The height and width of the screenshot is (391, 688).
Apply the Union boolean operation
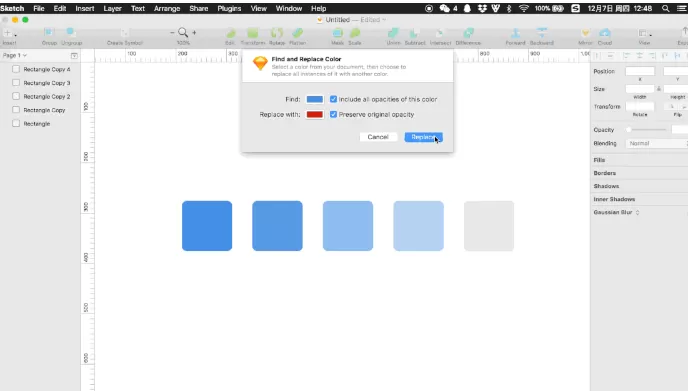pyautogui.click(x=393, y=33)
